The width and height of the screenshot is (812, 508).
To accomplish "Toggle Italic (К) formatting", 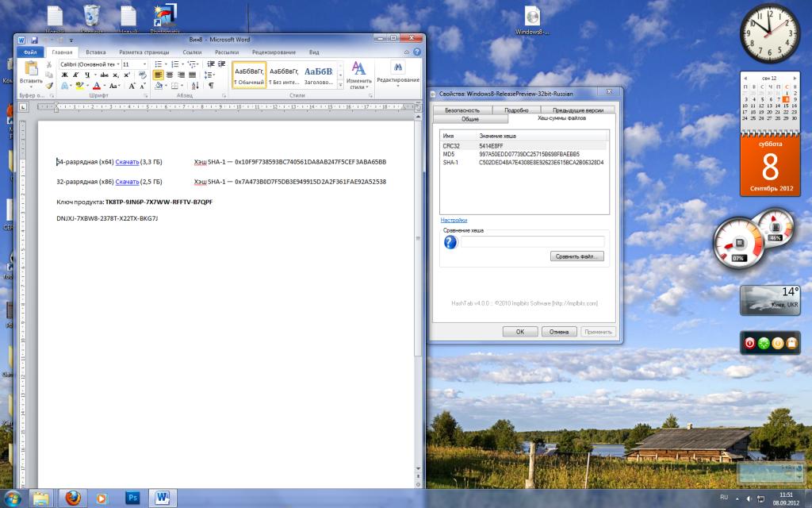I will tap(74, 75).
